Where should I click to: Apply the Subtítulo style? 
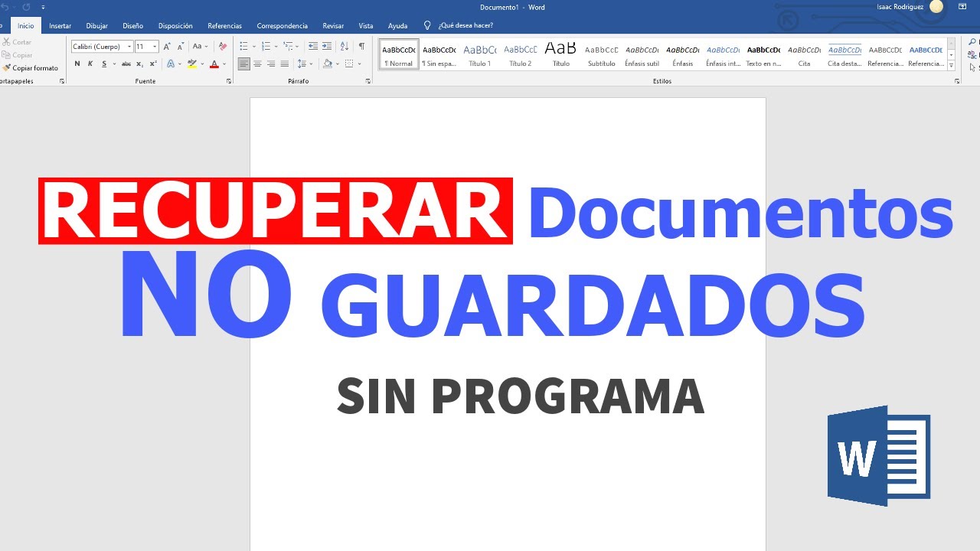601,54
